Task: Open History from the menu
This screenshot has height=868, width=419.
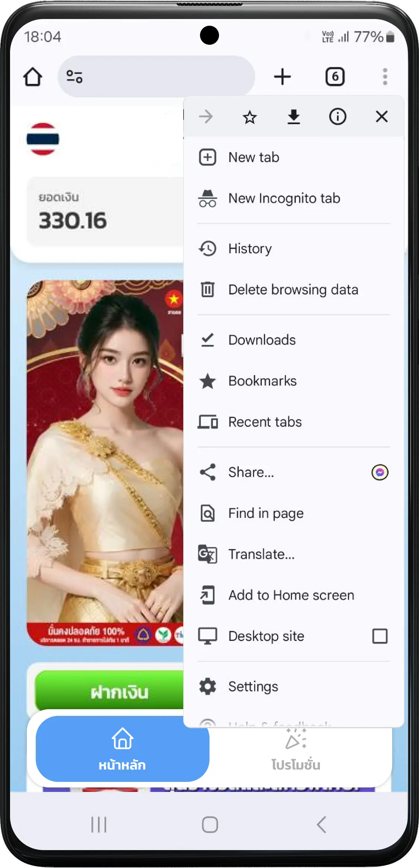Action: 250,249
